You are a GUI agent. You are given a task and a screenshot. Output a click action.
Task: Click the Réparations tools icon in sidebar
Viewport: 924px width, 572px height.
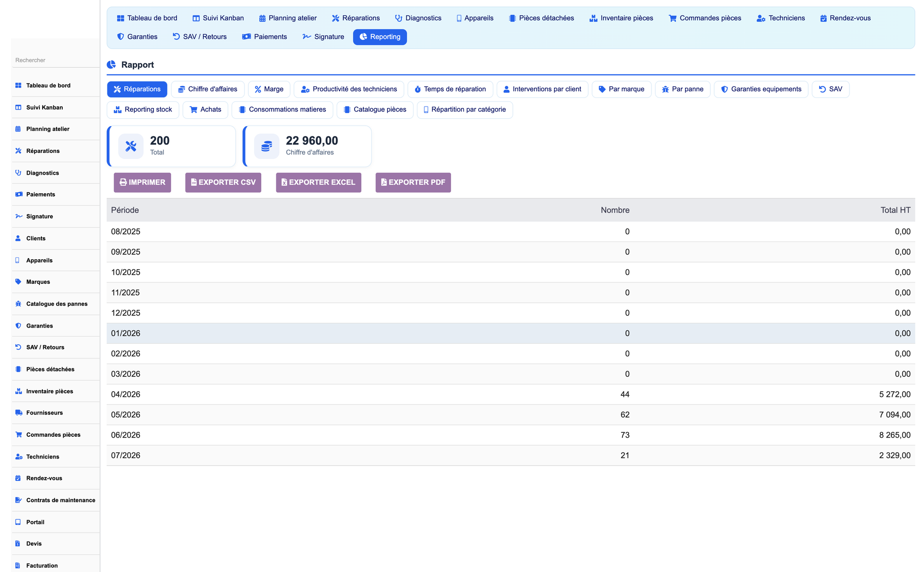tap(18, 151)
